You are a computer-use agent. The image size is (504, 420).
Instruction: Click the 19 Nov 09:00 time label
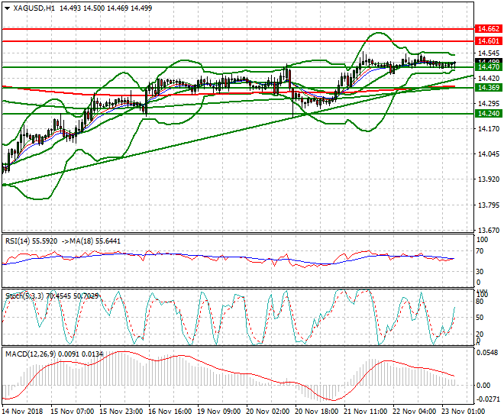point(219,412)
